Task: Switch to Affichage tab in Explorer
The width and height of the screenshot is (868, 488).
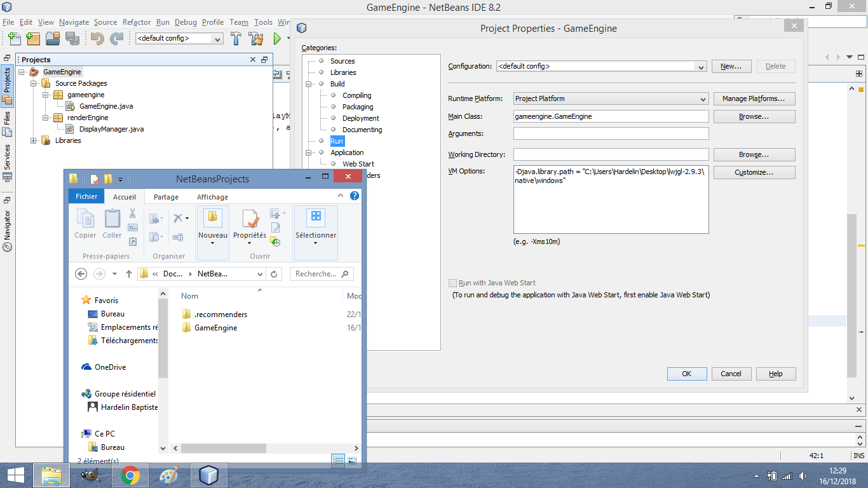Action: pos(212,197)
